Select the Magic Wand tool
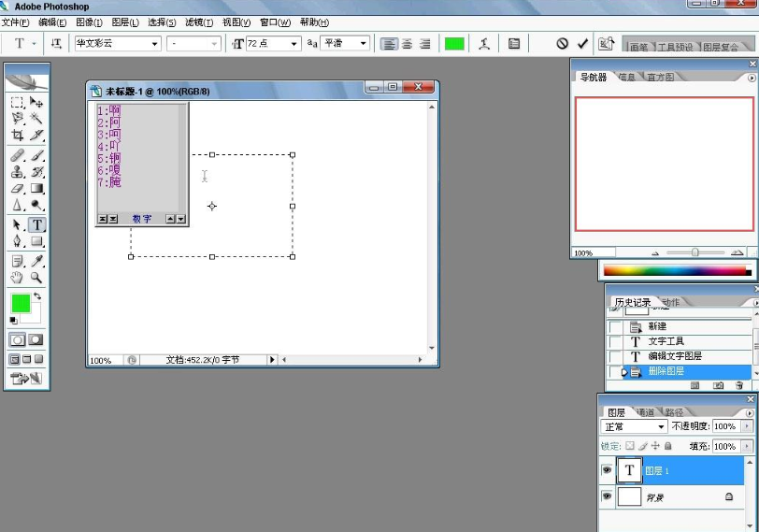The width and height of the screenshot is (759, 532). [36, 118]
